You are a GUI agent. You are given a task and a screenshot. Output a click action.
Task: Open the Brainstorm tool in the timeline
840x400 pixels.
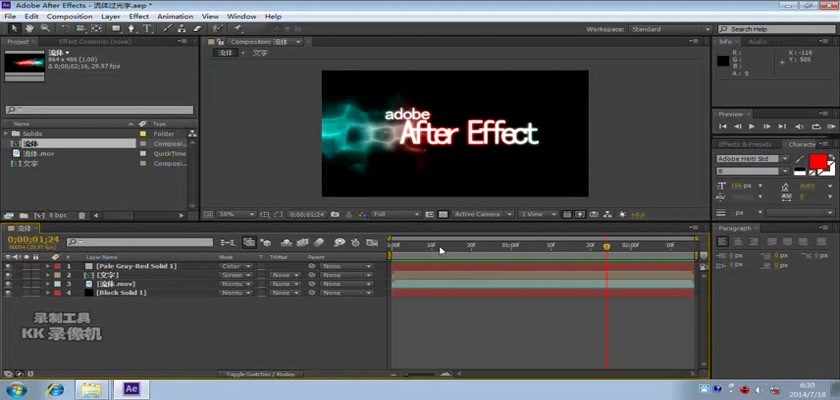tap(339, 243)
